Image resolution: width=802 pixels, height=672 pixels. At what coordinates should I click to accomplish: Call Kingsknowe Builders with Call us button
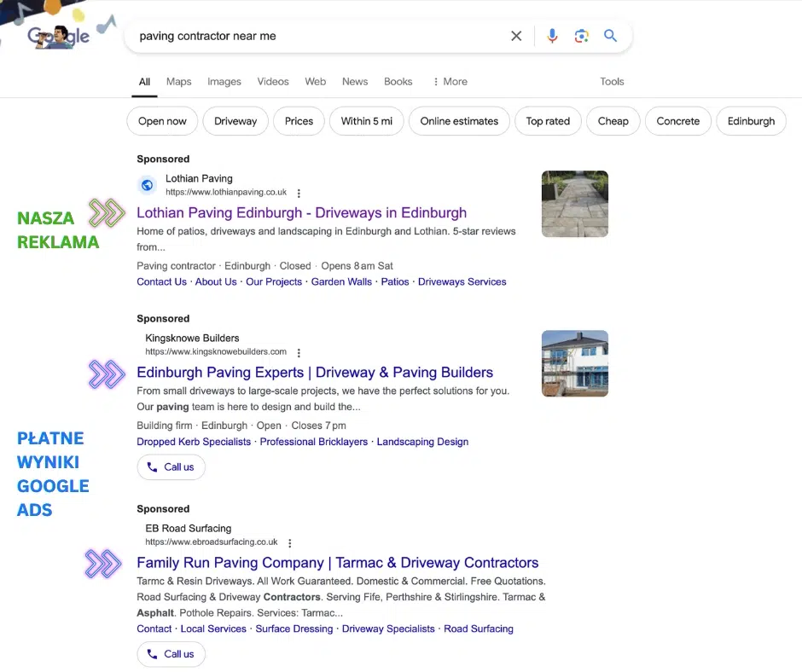pos(171,467)
